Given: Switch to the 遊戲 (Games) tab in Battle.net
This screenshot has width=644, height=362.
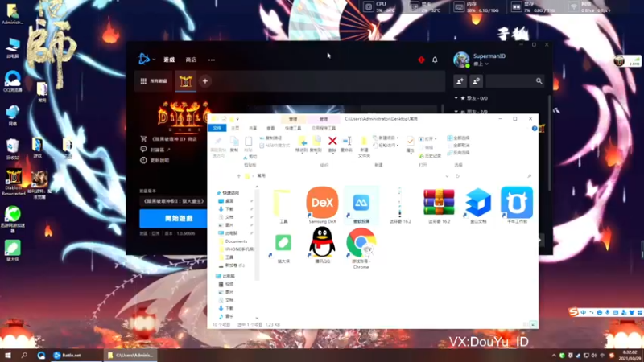Looking at the screenshot, I should coord(169,60).
